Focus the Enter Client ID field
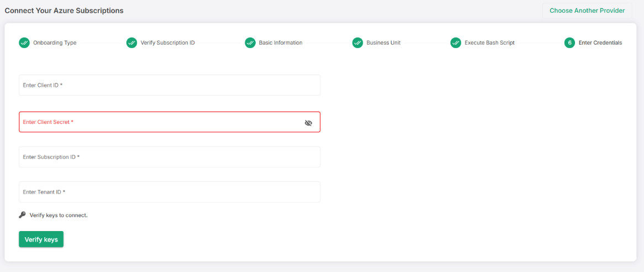Viewport: 644px width, 272px height. [x=170, y=85]
